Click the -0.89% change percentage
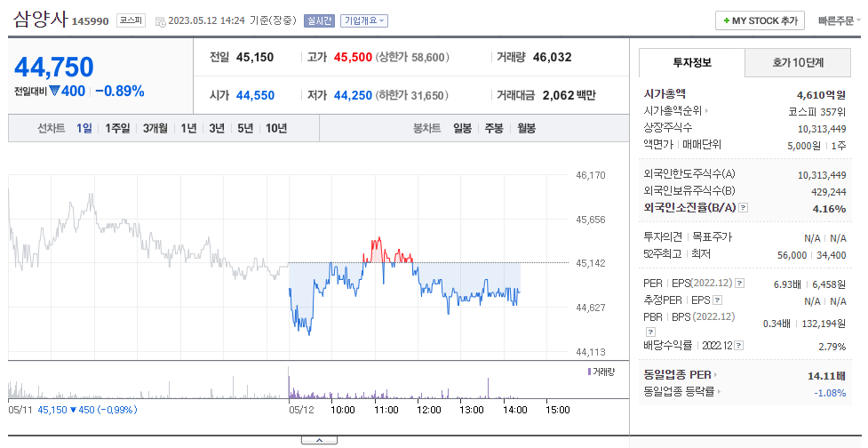Viewport: 868px width, 448px height. pos(120,92)
